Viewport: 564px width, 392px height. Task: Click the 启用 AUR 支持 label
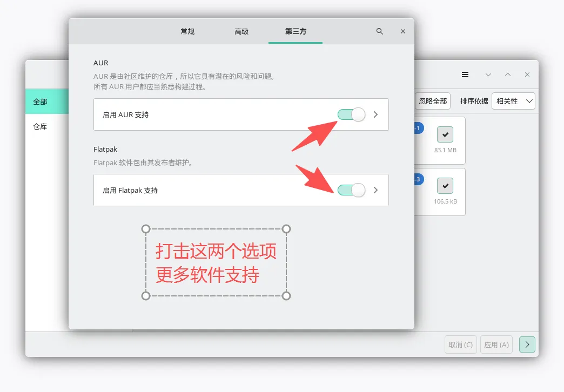[125, 114]
